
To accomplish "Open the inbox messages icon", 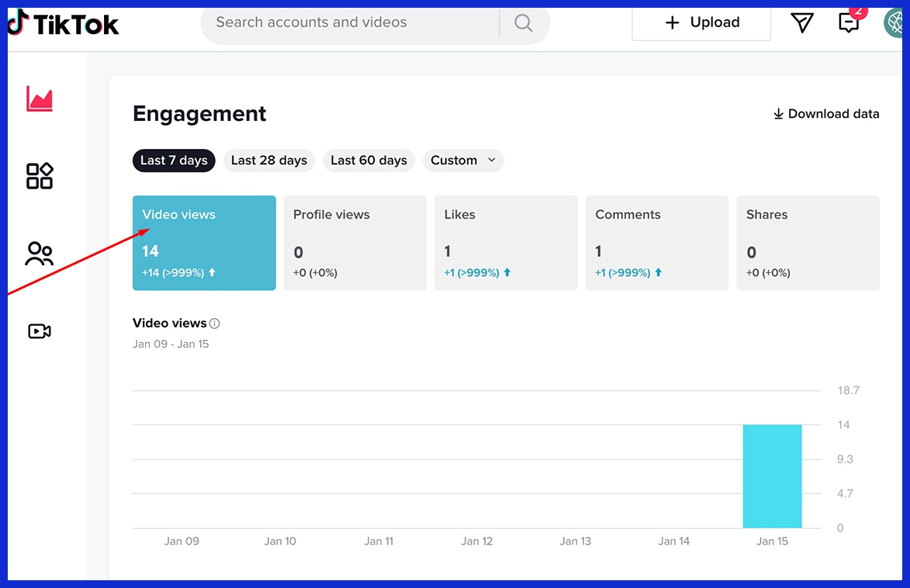I will point(849,24).
